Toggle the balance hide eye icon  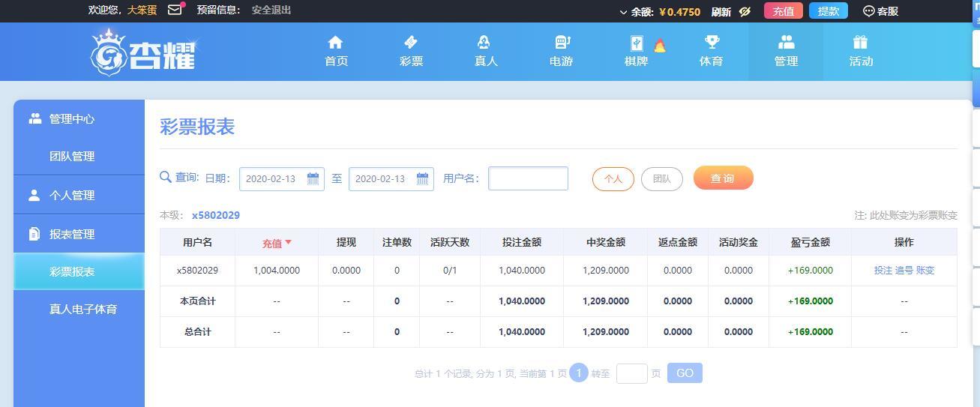[745, 11]
